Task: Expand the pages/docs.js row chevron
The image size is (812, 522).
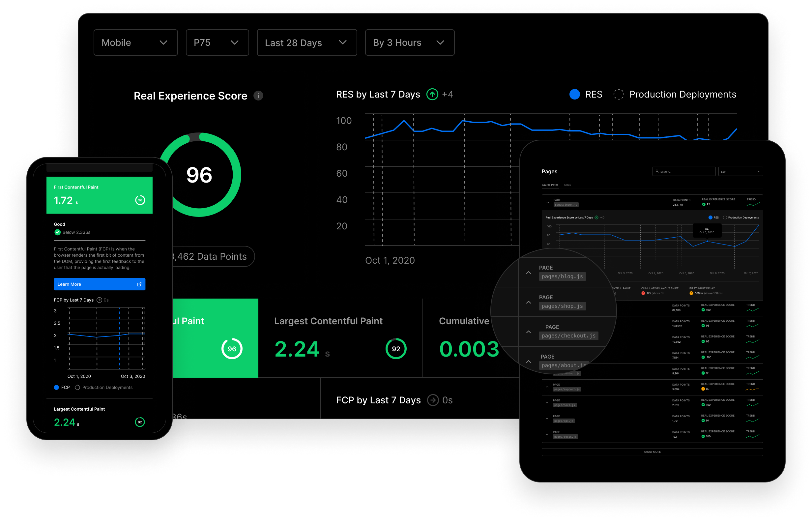Action: click(547, 403)
